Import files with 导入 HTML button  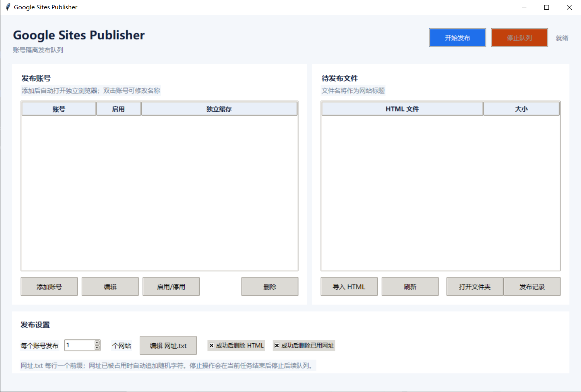click(349, 286)
